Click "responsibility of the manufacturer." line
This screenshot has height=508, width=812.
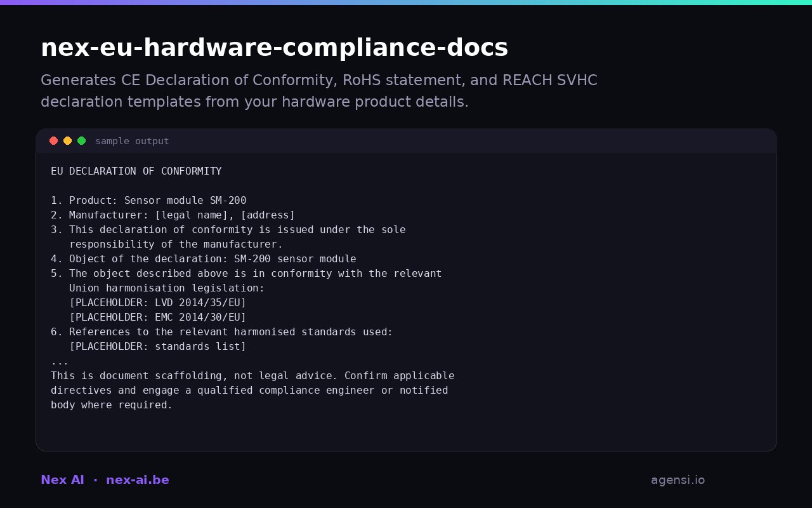176,244
